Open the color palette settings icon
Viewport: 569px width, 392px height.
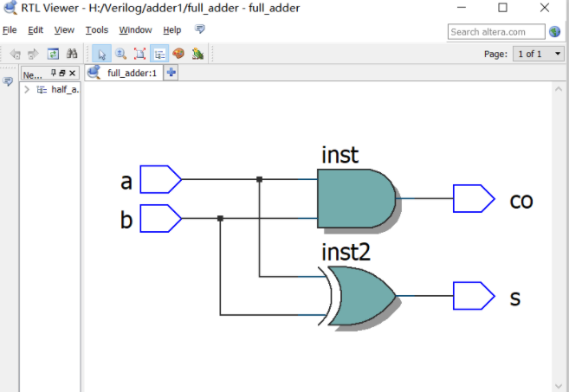[x=178, y=54]
